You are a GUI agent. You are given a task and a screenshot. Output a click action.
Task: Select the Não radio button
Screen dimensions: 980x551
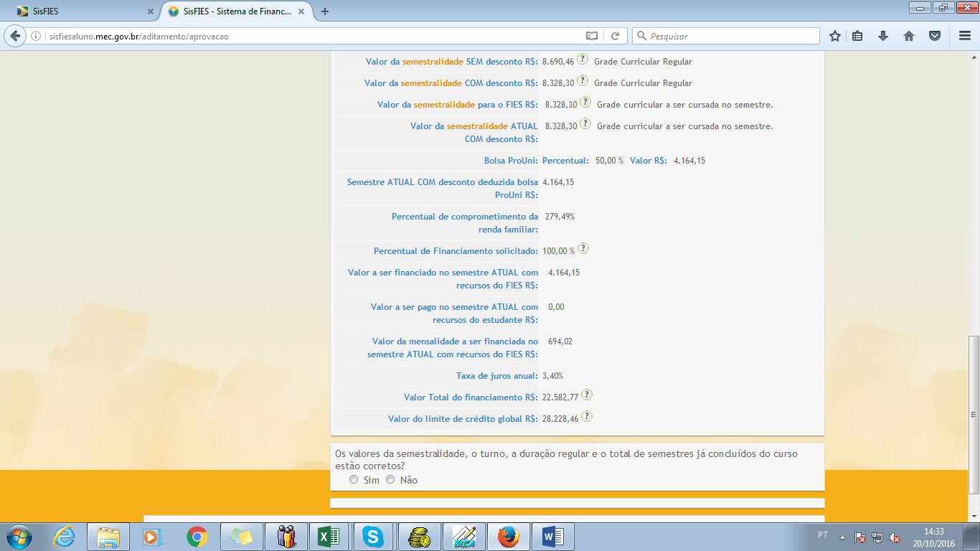(x=390, y=480)
